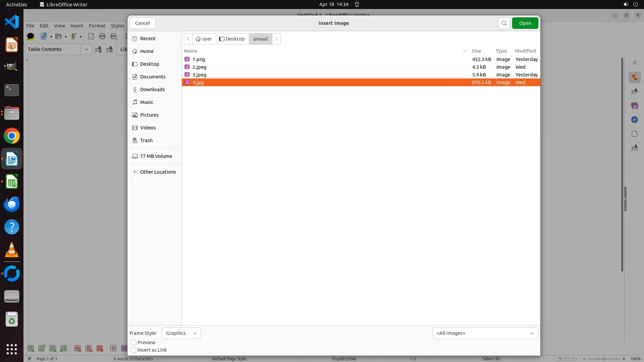Check Insert as Link option
The image size is (644, 362).
point(133,350)
